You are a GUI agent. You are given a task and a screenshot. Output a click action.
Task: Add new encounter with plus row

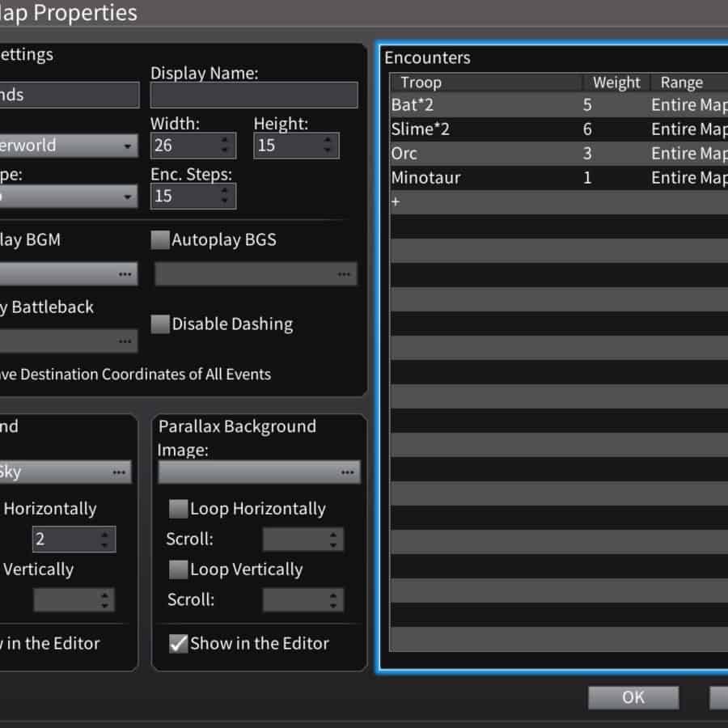coord(396,202)
